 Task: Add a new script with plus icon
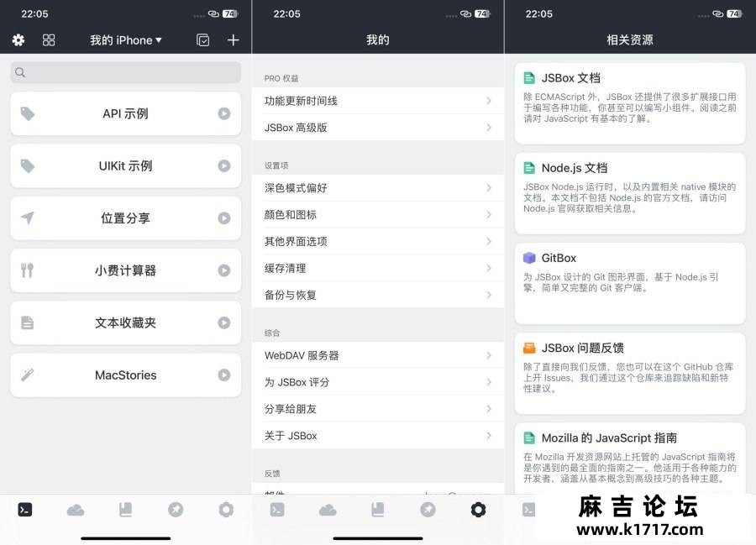click(233, 40)
